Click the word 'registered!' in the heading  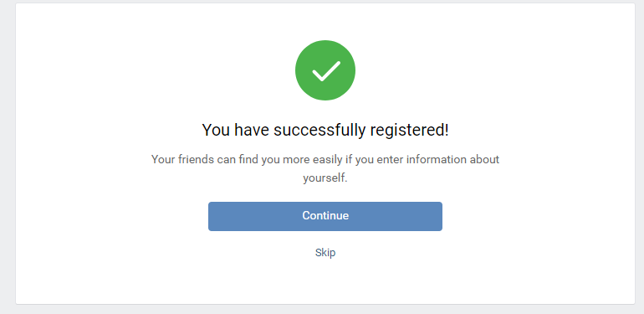coord(409,131)
